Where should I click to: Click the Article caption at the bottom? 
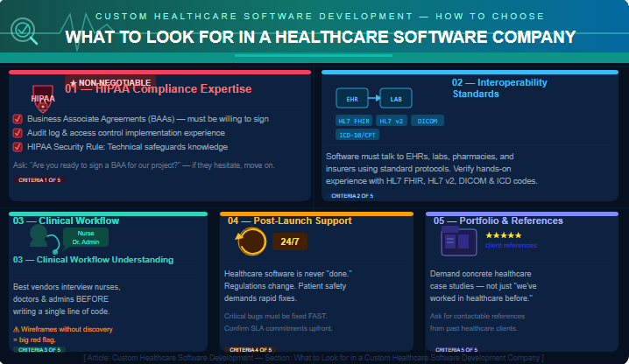pyautogui.click(x=314, y=358)
